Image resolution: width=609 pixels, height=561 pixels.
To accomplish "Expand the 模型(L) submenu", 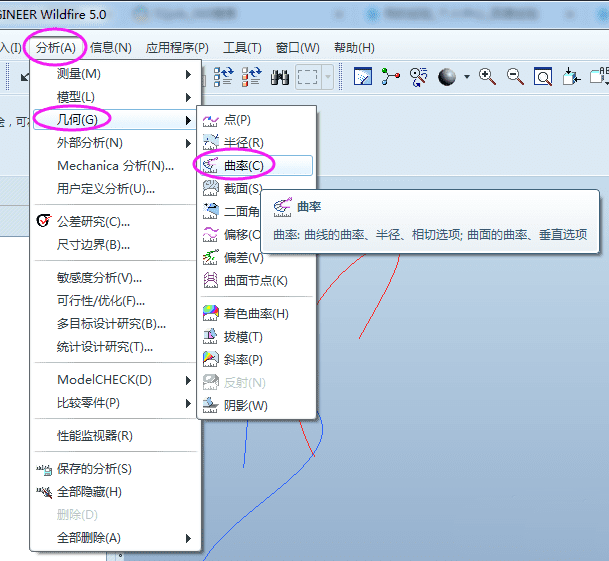I will click(x=116, y=97).
